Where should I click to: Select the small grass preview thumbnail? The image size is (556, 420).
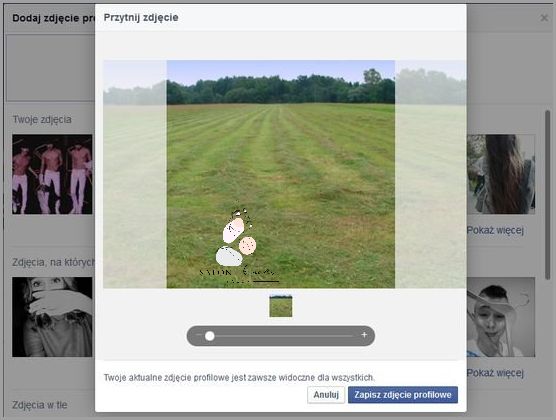(280, 306)
